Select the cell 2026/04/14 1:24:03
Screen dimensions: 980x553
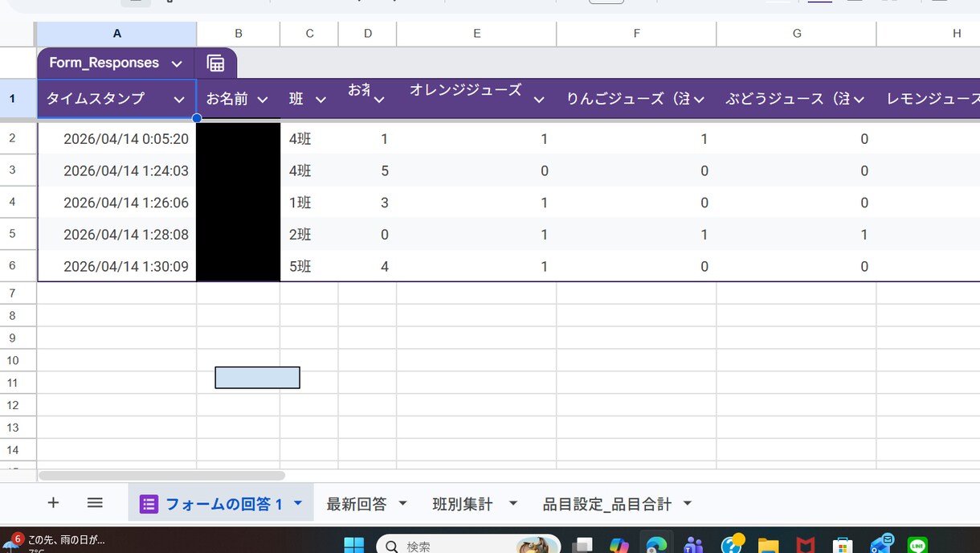117,170
